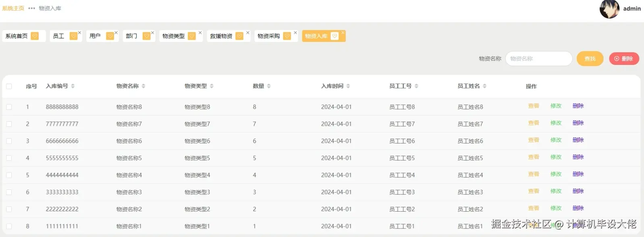The width and height of the screenshot is (644, 237).
Task: Check the row with 入库编号 6666666666
Action: click(x=9, y=141)
